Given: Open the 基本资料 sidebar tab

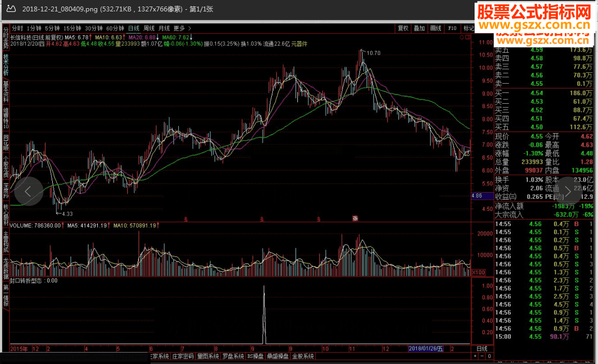Looking at the screenshot, I should (6, 91).
